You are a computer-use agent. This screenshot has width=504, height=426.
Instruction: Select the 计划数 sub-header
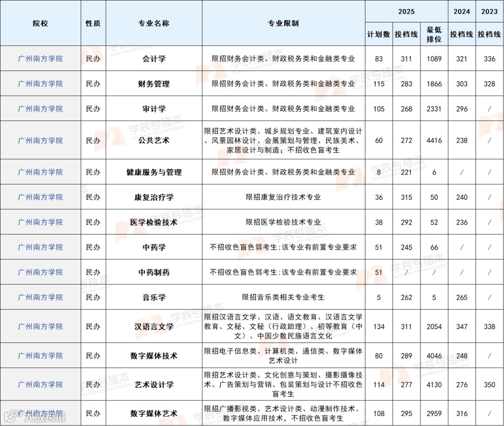point(378,35)
